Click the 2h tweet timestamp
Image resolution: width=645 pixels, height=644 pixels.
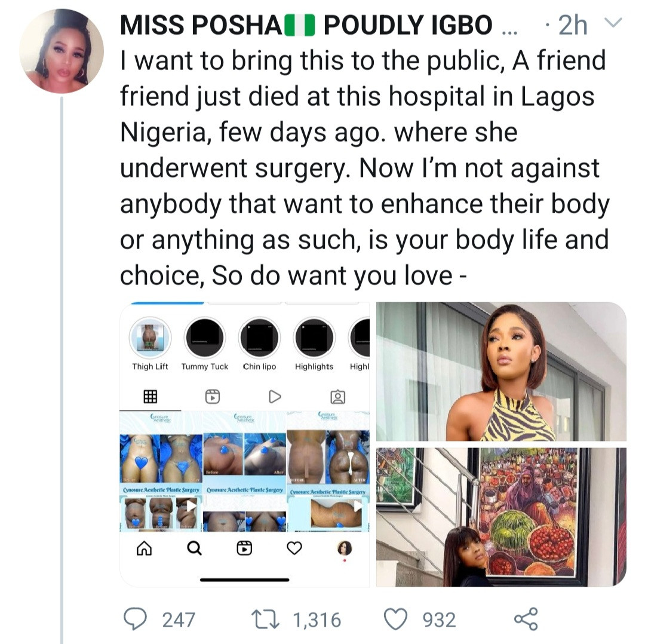pos(574,25)
